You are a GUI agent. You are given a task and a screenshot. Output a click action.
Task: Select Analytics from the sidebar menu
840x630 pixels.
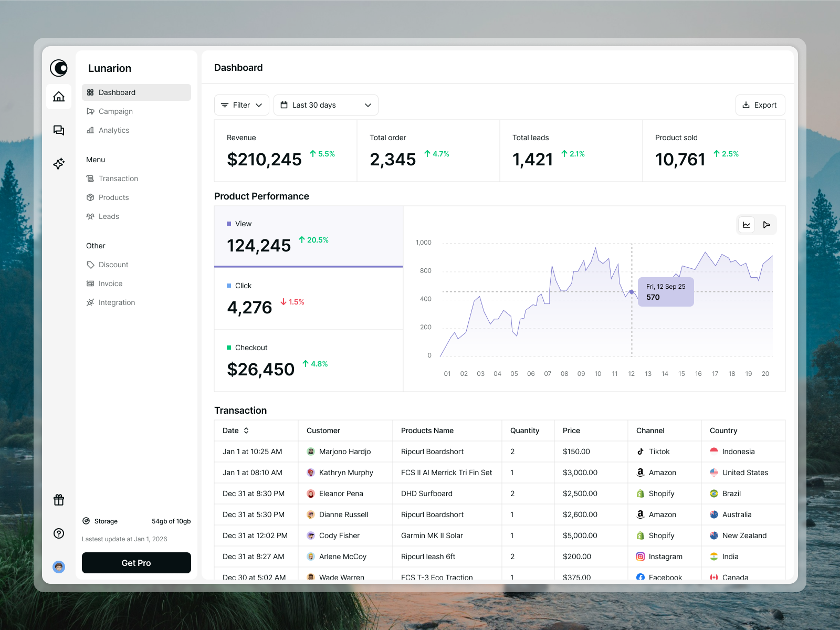click(x=113, y=130)
